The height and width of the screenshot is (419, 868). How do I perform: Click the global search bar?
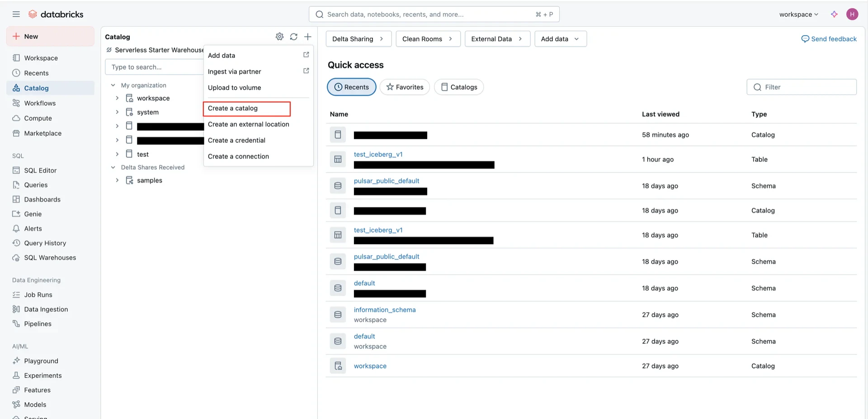[434, 14]
